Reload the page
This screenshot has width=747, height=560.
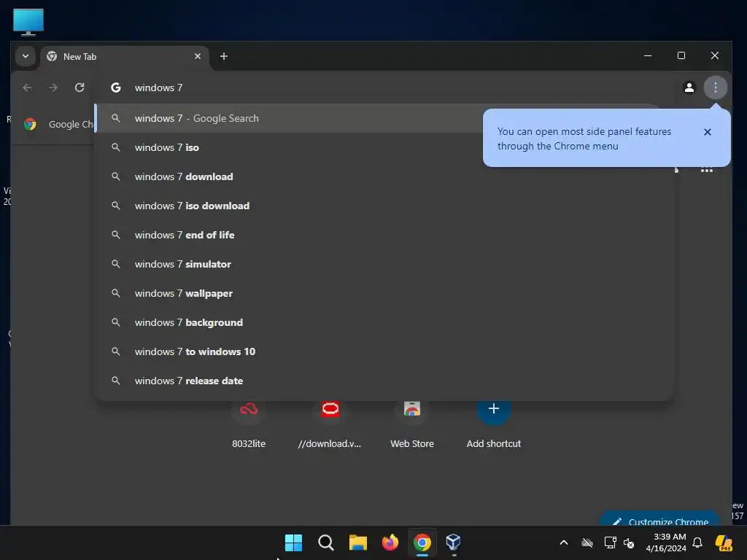click(80, 87)
